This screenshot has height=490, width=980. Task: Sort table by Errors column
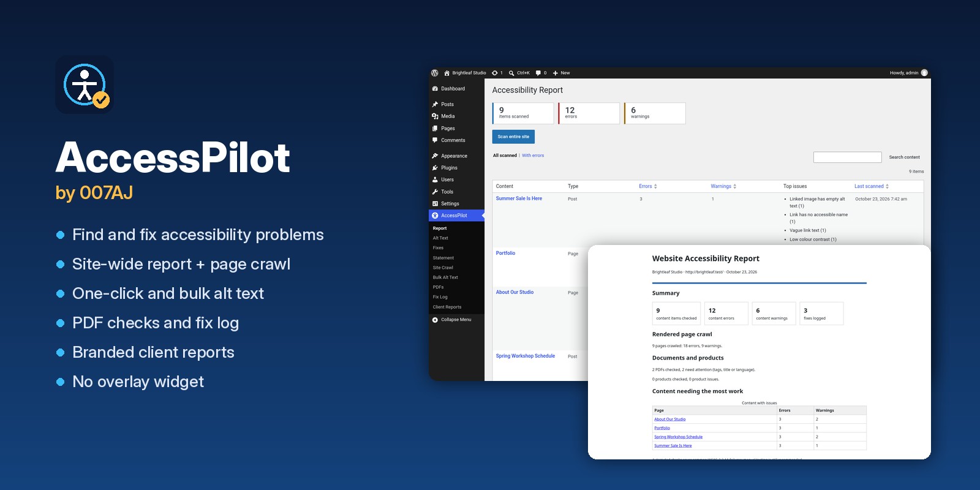pyautogui.click(x=647, y=186)
